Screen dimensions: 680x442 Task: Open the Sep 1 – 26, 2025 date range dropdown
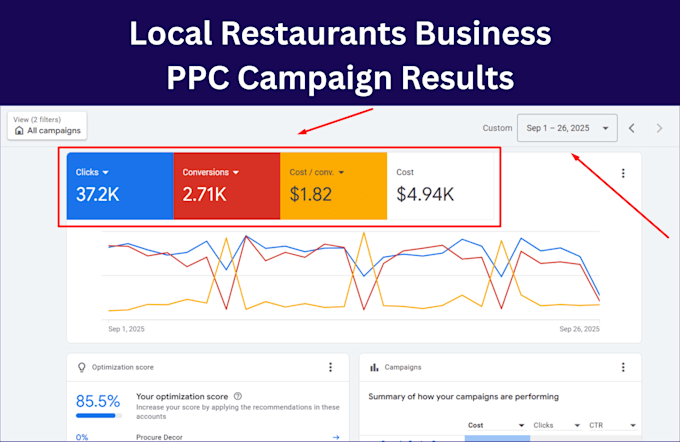point(567,128)
